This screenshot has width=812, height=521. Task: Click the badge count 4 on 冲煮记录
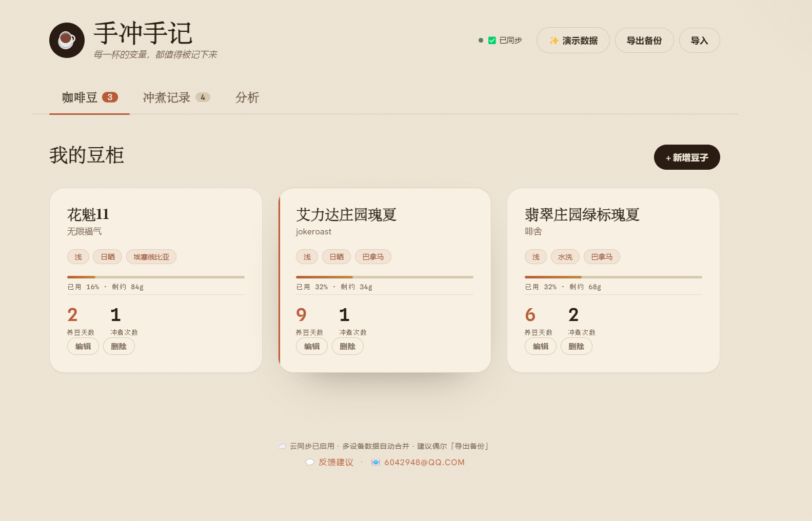[x=203, y=97]
